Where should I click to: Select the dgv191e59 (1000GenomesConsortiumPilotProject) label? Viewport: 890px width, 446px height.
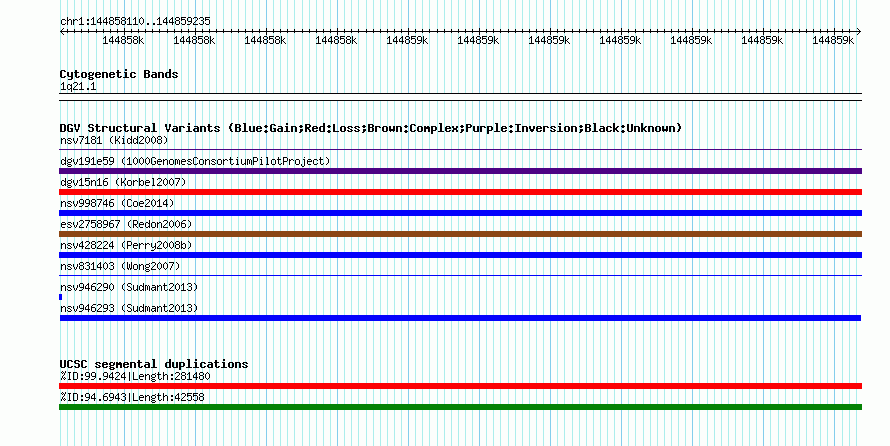click(195, 161)
